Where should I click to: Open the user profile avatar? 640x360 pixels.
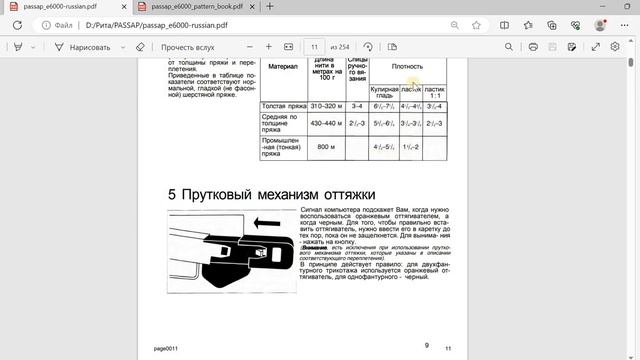tap(600, 25)
